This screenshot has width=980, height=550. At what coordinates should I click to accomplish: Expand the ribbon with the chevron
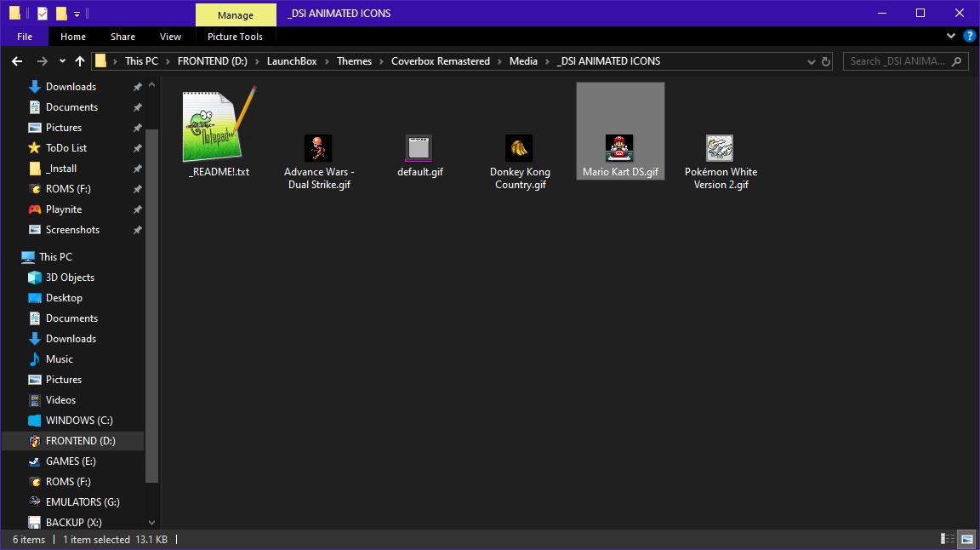click(950, 37)
